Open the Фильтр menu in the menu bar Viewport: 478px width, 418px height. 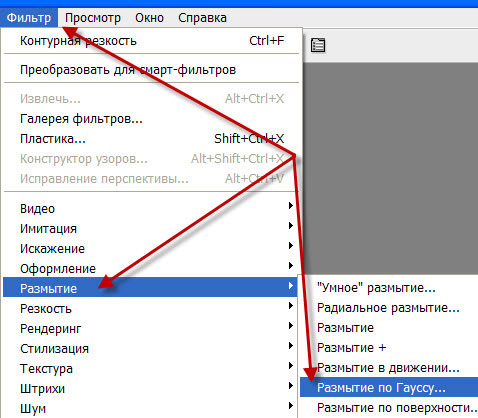(x=29, y=18)
